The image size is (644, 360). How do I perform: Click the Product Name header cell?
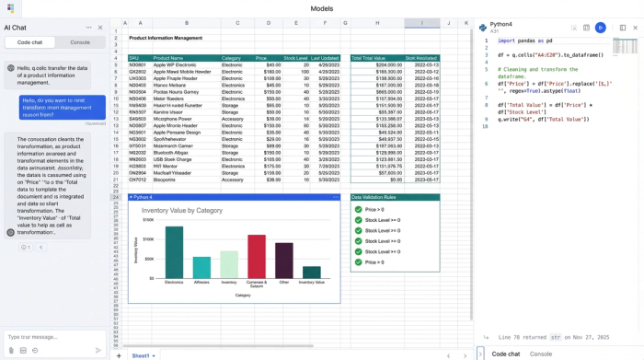point(186,58)
